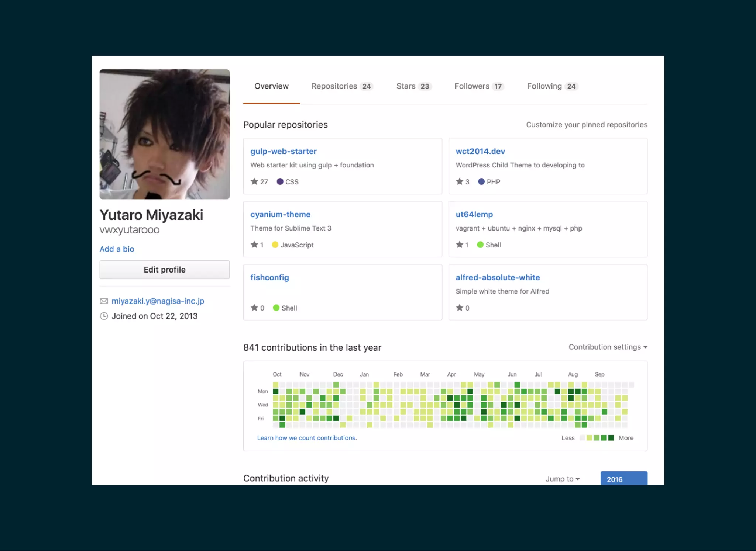Screen dimensions: 756x551
Task: Click star icon on ut64lemp card
Action: [459, 244]
